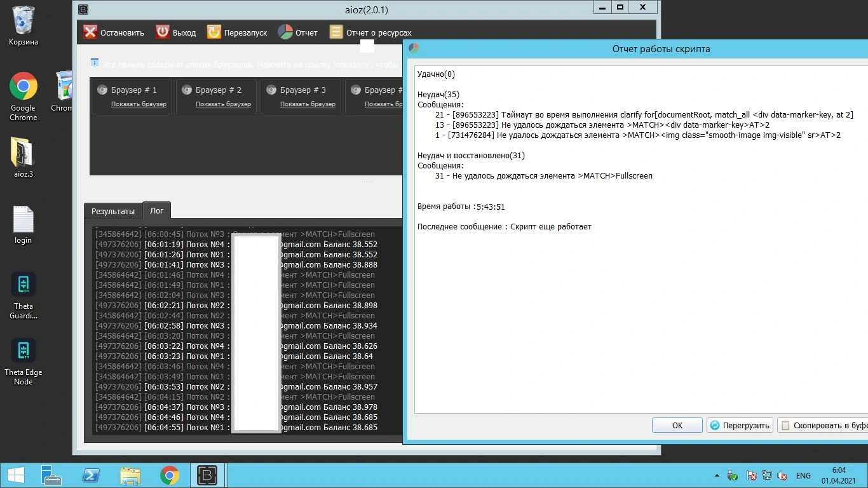The height and width of the screenshot is (488, 868).
Task: Confirm the report dialog with OK
Action: pos(677,425)
